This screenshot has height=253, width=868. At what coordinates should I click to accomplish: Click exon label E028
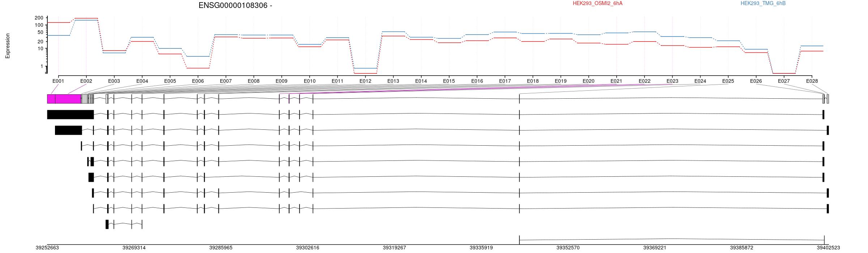click(812, 81)
